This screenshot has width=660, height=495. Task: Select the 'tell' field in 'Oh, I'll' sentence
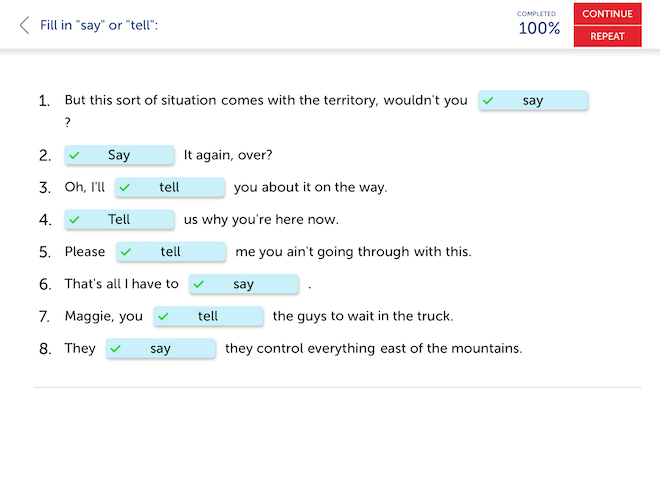tap(169, 187)
